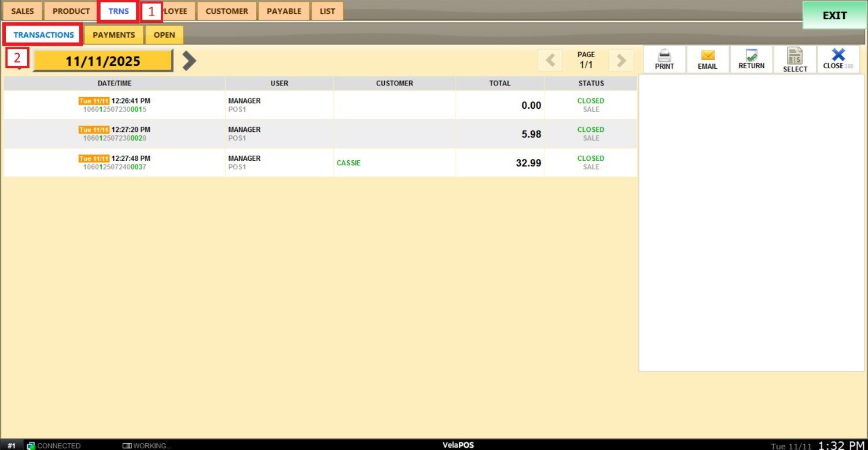
Task: Switch to the SALES tab
Action: pos(23,11)
